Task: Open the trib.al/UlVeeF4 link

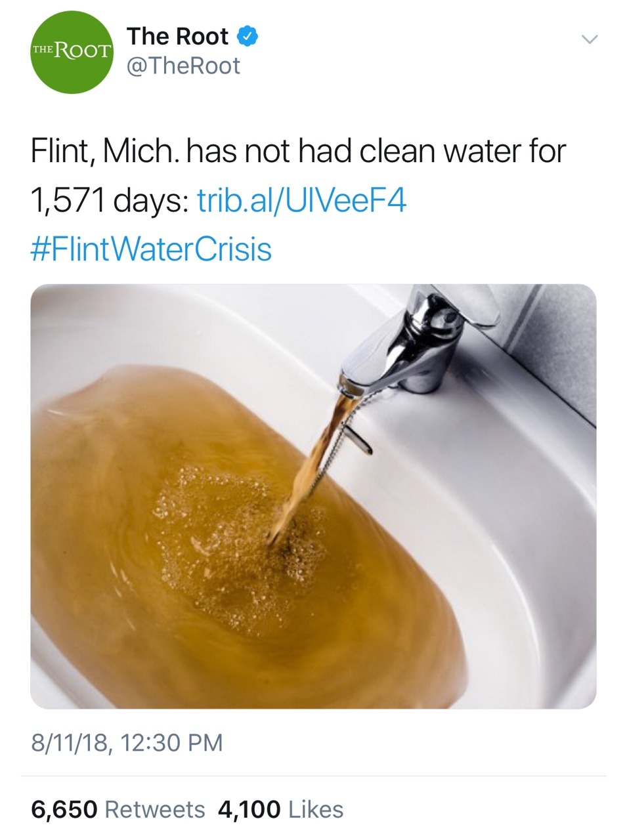Action: click(x=301, y=200)
